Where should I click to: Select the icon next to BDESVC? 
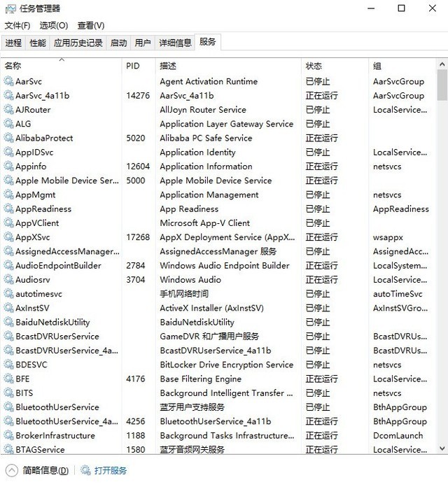click(8, 365)
